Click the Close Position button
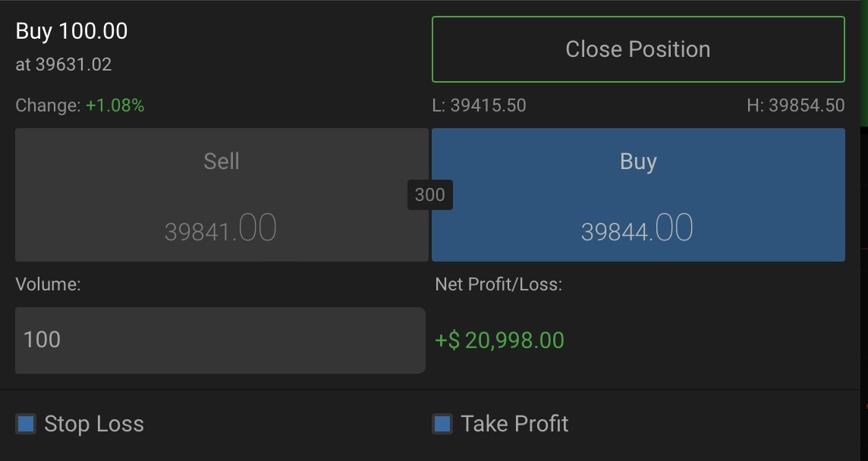868x461 pixels. point(637,49)
